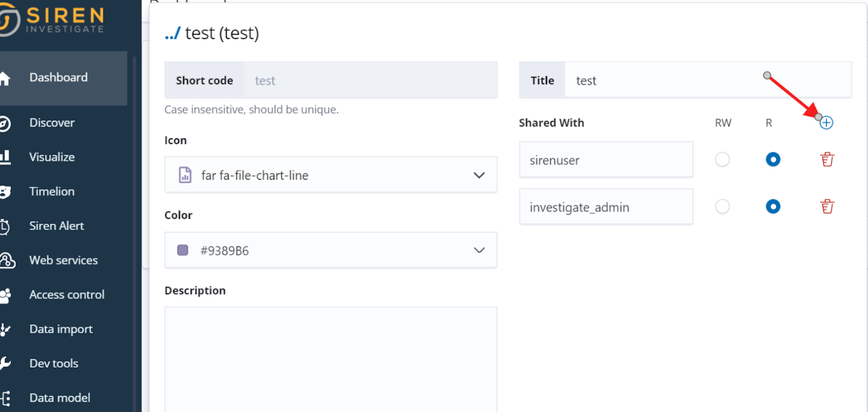
Task: Click the Siren Alert clock icon
Action: [4, 226]
